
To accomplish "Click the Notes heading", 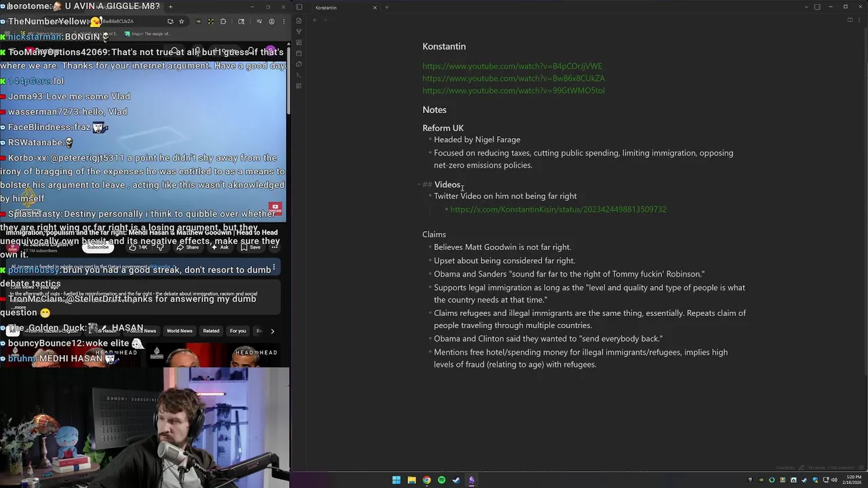I will (434, 110).
